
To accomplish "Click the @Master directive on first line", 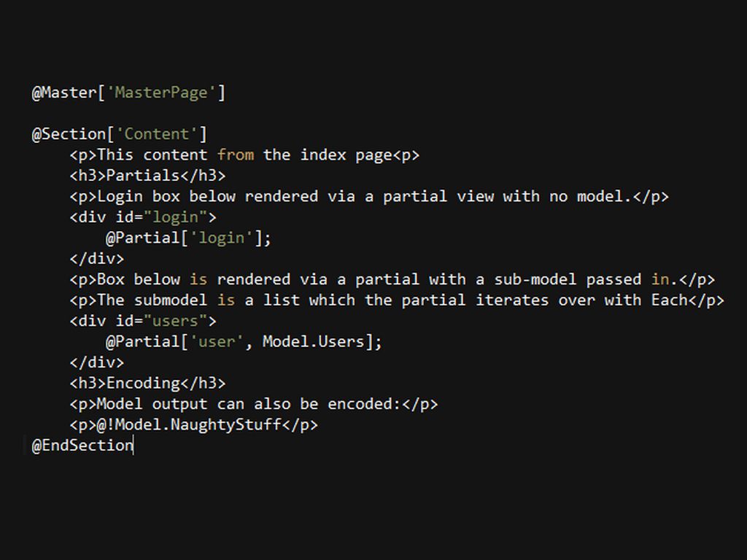I will [x=64, y=93].
